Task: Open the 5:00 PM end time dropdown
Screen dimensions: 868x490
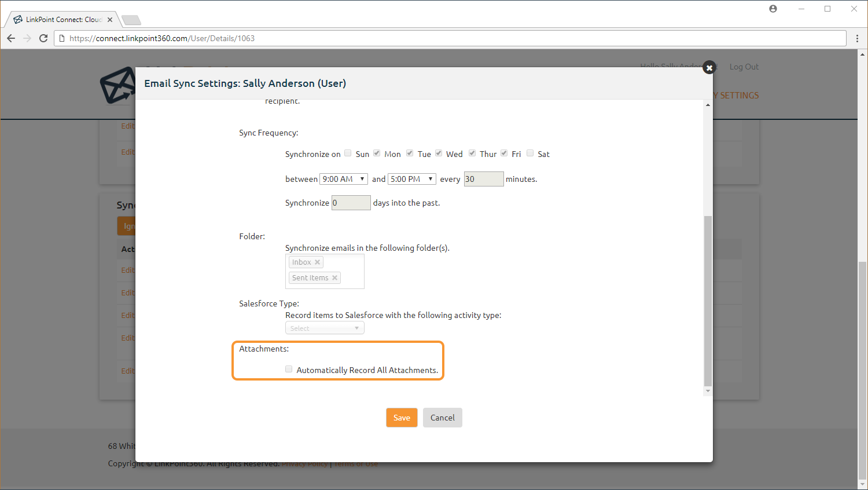Action: 412,179
